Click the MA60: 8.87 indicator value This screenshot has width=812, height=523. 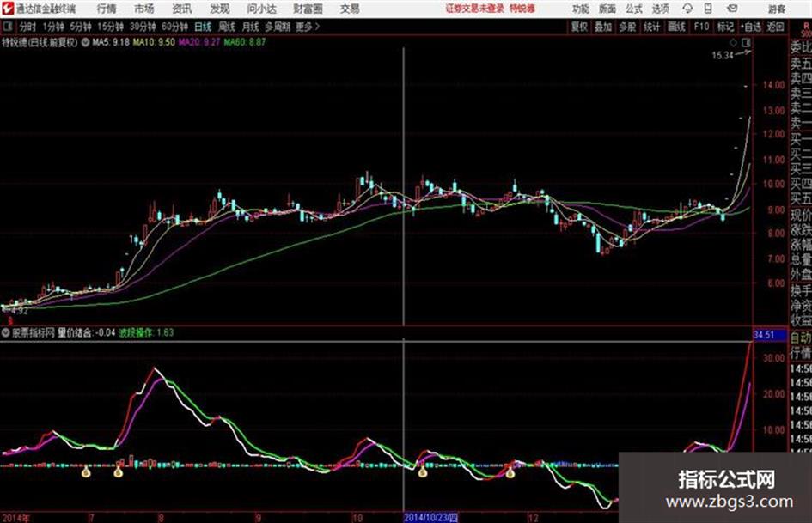tap(245, 42)
